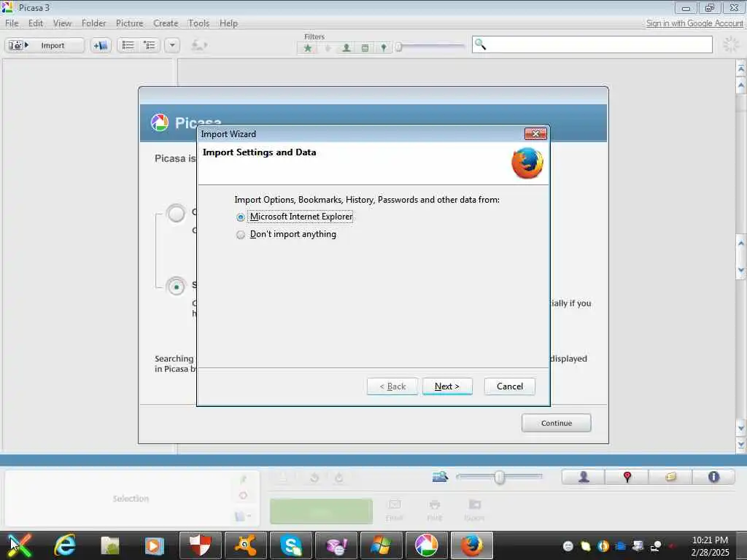The image size is (747, 560).
Task: Open Firefox from the taskbar
Action: tap(472, 545)
